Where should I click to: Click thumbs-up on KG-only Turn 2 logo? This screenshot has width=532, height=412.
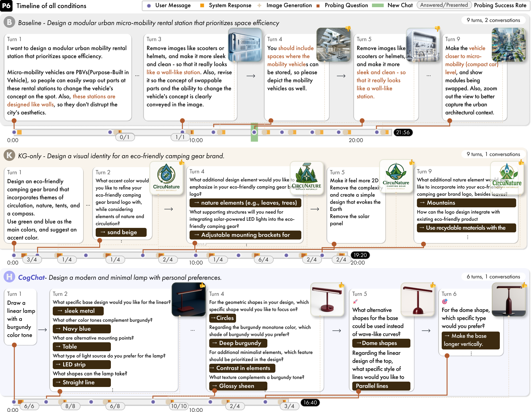click(182, 162)
